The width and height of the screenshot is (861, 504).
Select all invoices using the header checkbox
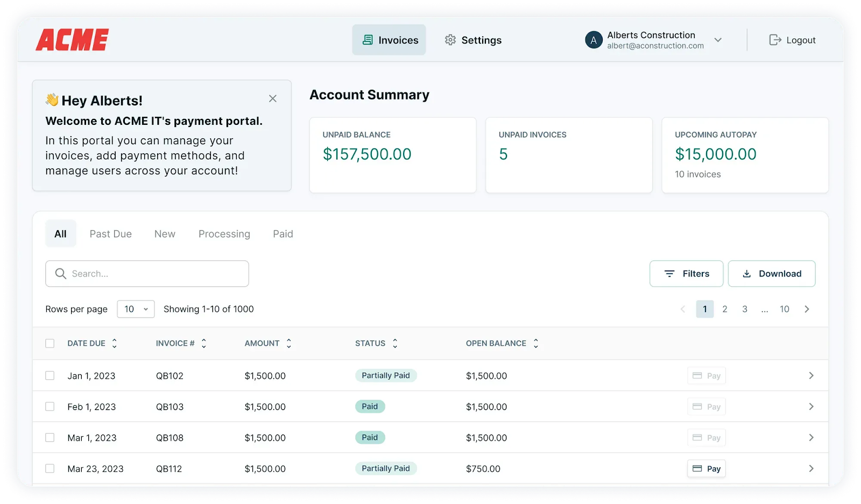50,343
